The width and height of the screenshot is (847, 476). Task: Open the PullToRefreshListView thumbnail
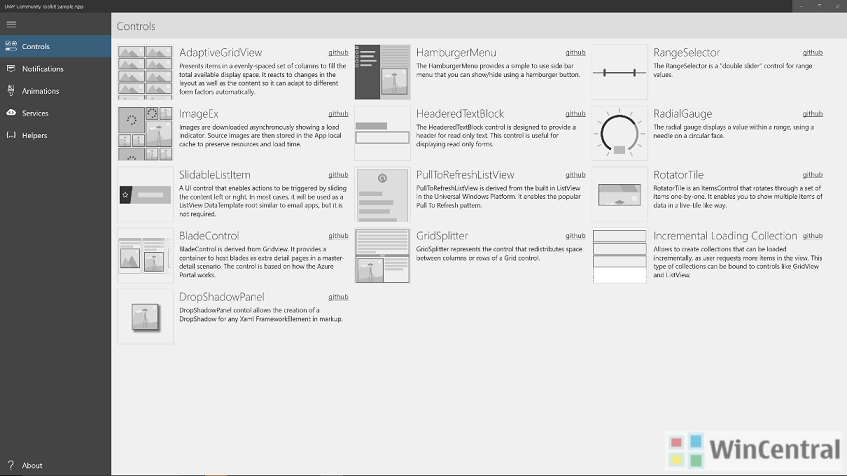click(x=382, y=195)
